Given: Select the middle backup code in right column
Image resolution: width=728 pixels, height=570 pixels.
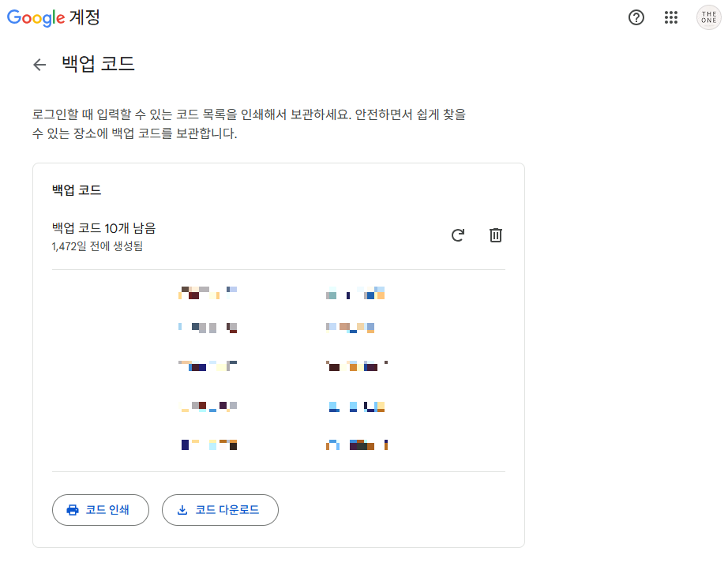Looking at the screenshot, I should pyautogui.click(x=356, y=366).
